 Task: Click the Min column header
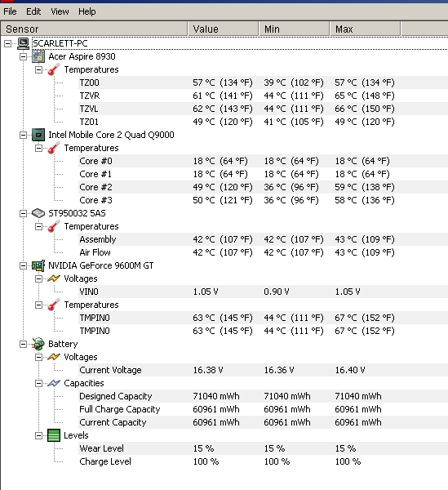coord(294,29)
